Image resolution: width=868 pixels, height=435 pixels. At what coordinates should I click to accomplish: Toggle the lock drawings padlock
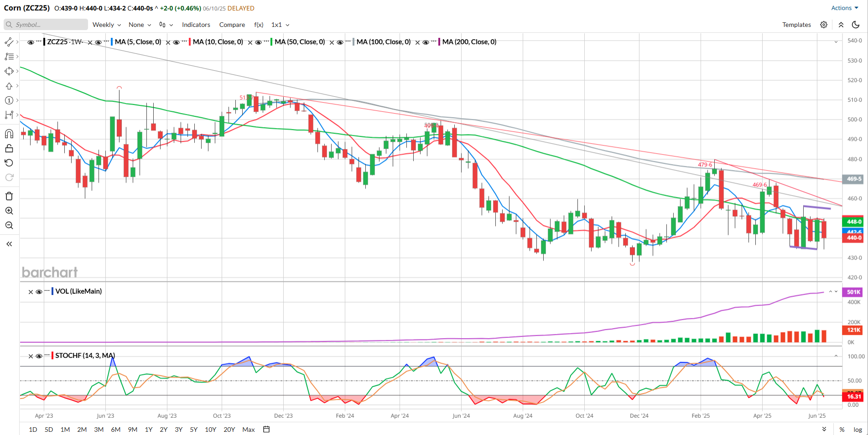click(9, 148)
